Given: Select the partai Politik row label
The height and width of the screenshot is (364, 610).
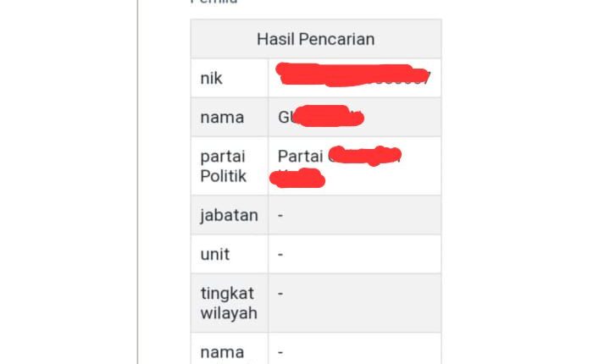Looking at the screenshot, I should click(224, 166).
